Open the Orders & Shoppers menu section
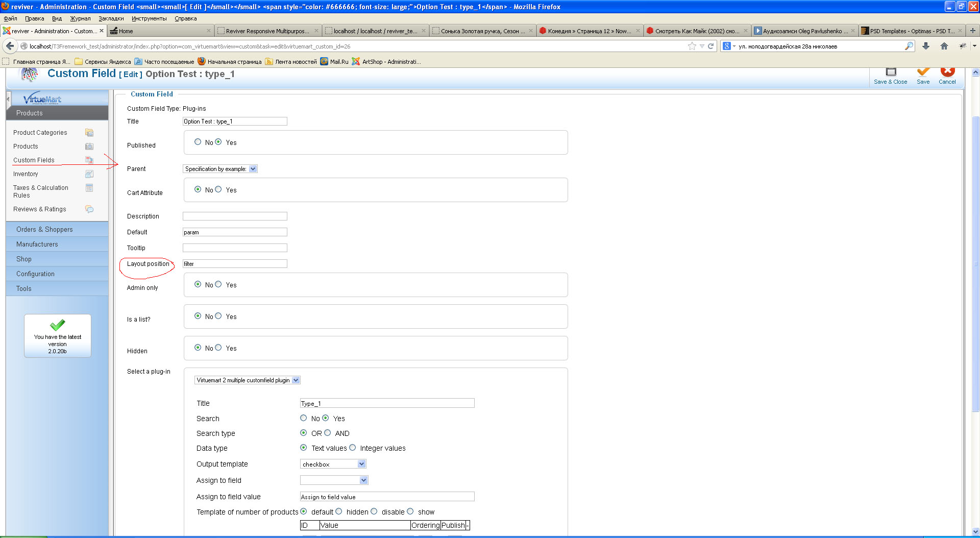 click(x=44, y=230)
